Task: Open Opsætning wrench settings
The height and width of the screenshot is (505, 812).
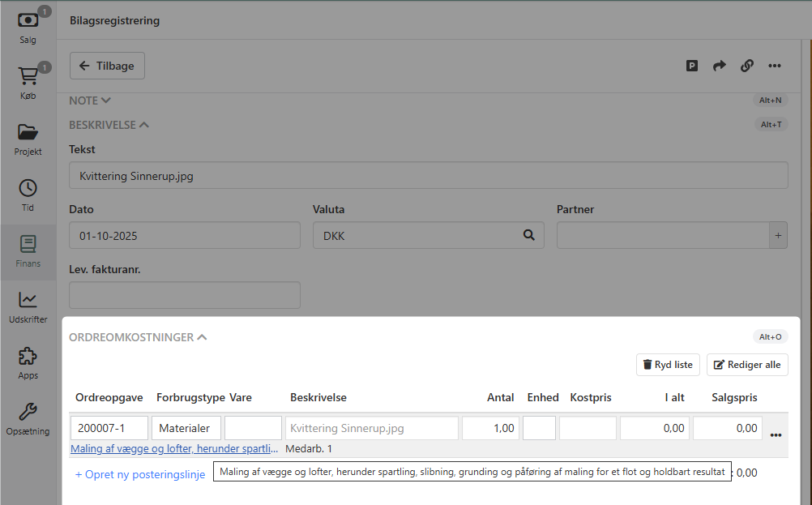Action: coord(28,418)
